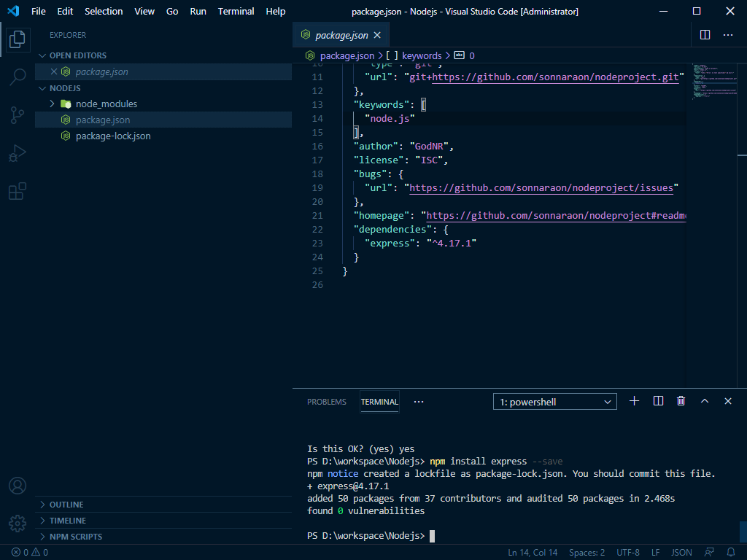The width and height of the screenshot is (747, 560).
Task: Click the VS Code logo icon
Action: point(13,11)
